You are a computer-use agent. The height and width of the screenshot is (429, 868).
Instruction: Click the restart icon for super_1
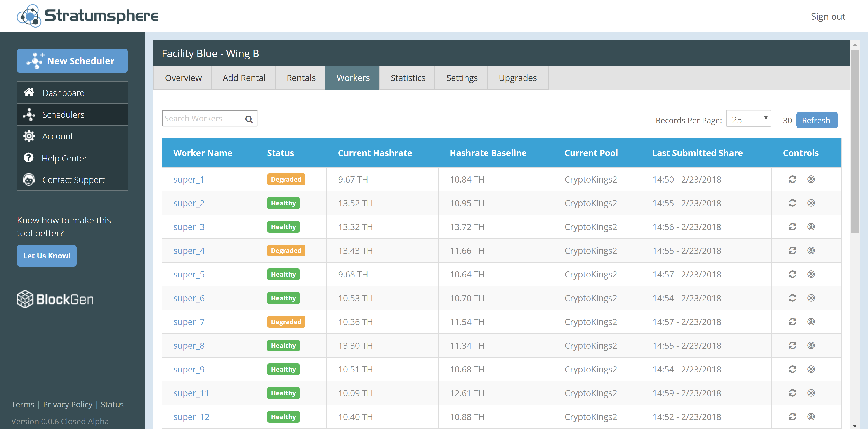[x=792, y=179]
